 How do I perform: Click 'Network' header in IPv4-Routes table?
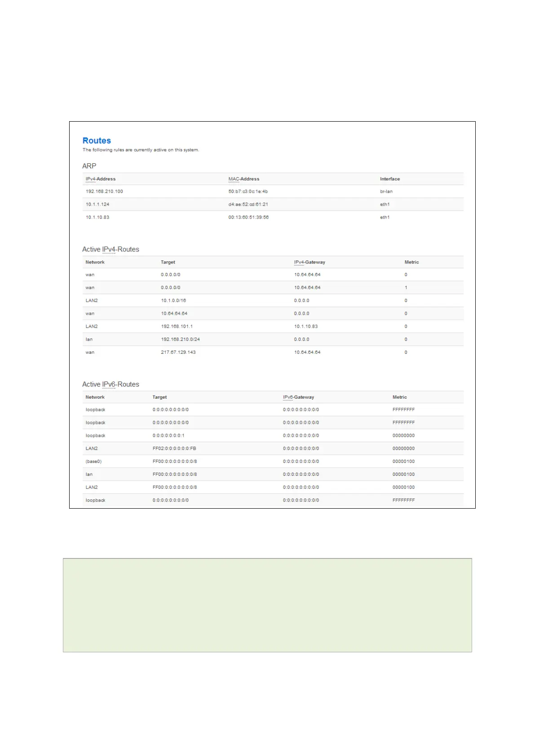pos(95,262)
